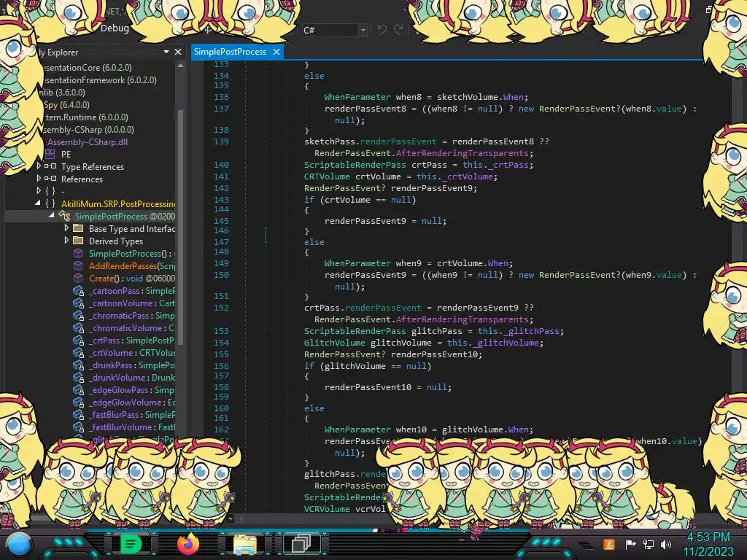Viewport: 747px width, 560px height.
Task: Click the AddRenderPasses method icon
Action: pos(78,265)
